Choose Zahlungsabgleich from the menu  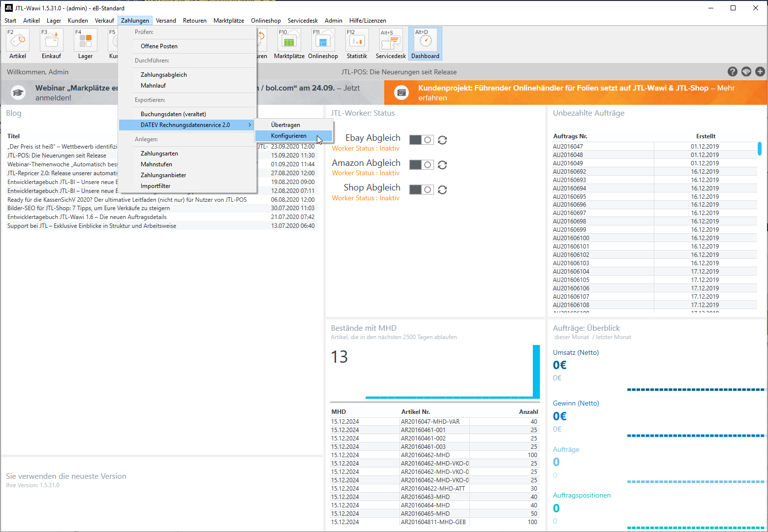pos(164,75)
